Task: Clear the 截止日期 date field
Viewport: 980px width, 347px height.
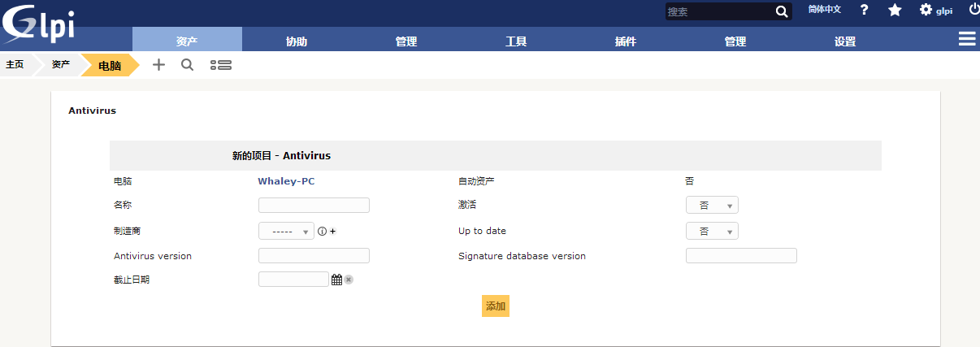Action: point(349,280)
